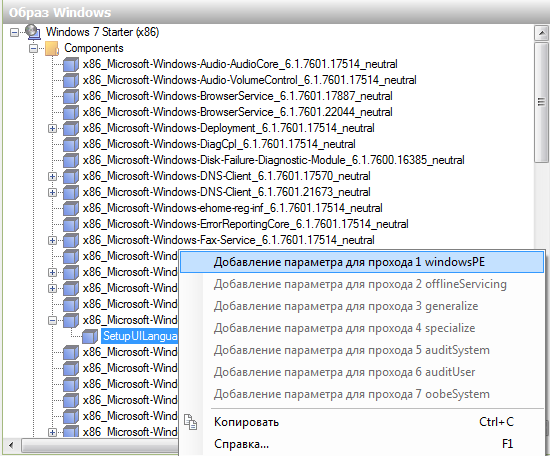Select text 'x86_Microsoft-Windows-Disk-Failure-Diagnostic-Module_6.1.7600.16385_neutral'

[x=274, y=160]
